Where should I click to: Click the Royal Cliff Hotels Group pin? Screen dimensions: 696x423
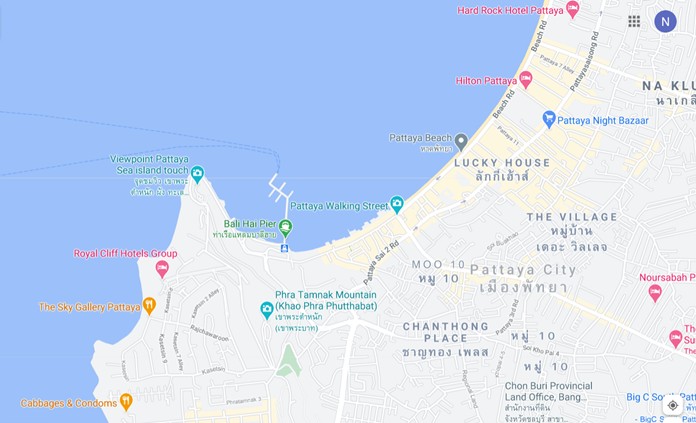click(162, 269)
